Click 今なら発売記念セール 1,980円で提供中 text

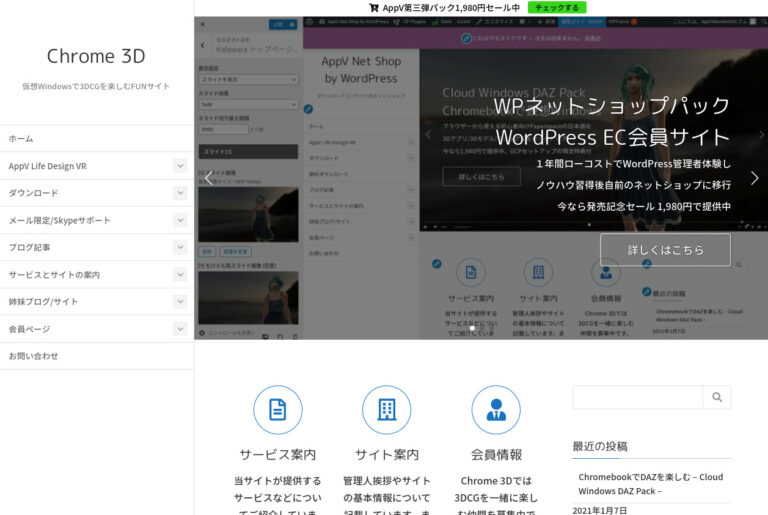tap(644, 207)
